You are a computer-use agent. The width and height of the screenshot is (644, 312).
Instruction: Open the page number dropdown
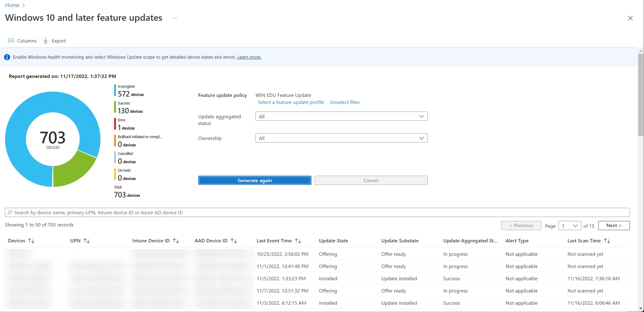click(570, 226)
